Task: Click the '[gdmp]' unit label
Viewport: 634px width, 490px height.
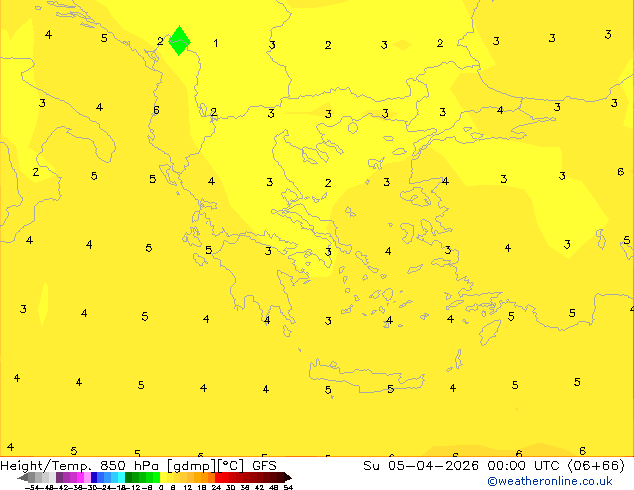Action: click(x=192, y=466)
